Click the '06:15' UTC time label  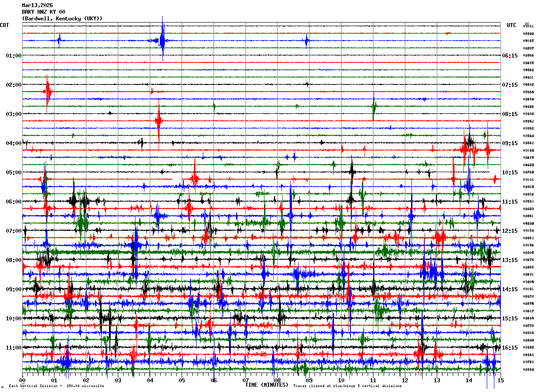click(x=510, y=56)
